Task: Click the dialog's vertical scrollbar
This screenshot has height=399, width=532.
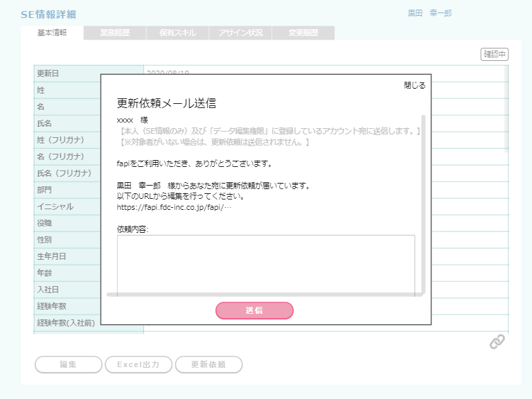Action: pos(423,201)
